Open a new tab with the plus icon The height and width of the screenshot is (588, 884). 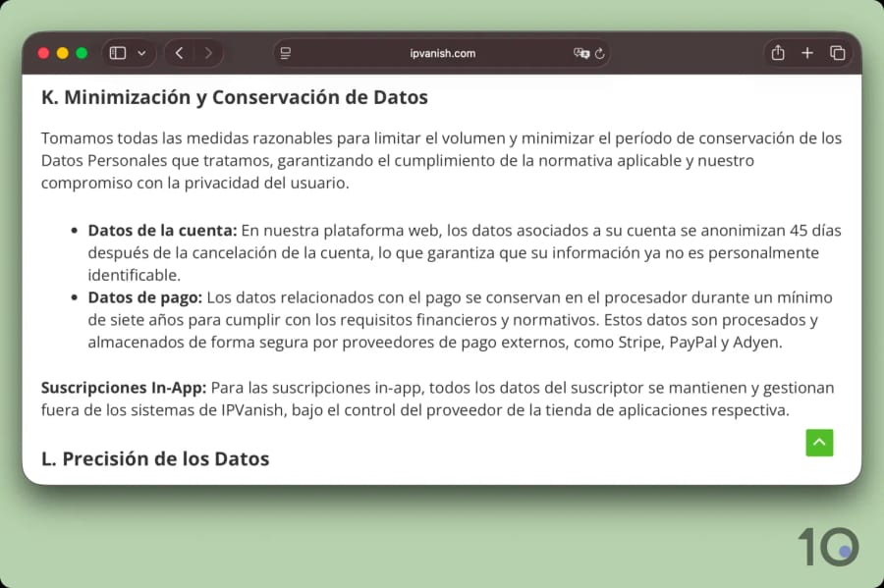[806, 52]
